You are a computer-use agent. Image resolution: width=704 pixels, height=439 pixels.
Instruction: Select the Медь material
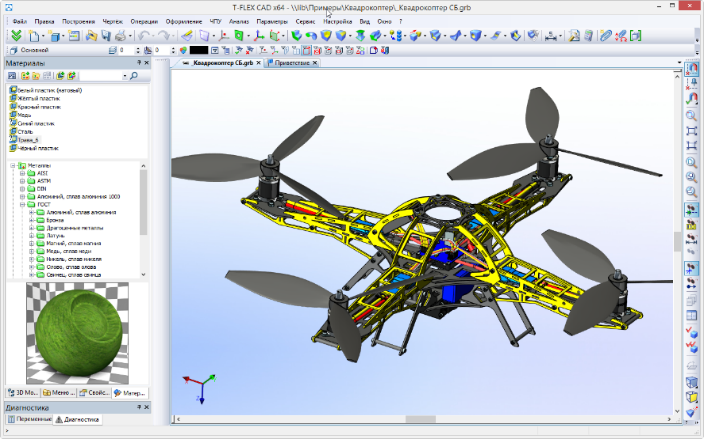[24, 115]
